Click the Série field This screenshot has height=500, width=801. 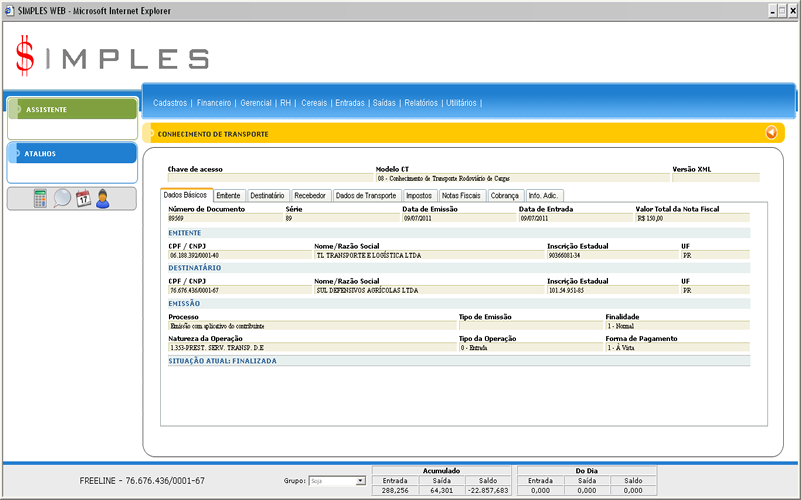click(x=342, y=218)
